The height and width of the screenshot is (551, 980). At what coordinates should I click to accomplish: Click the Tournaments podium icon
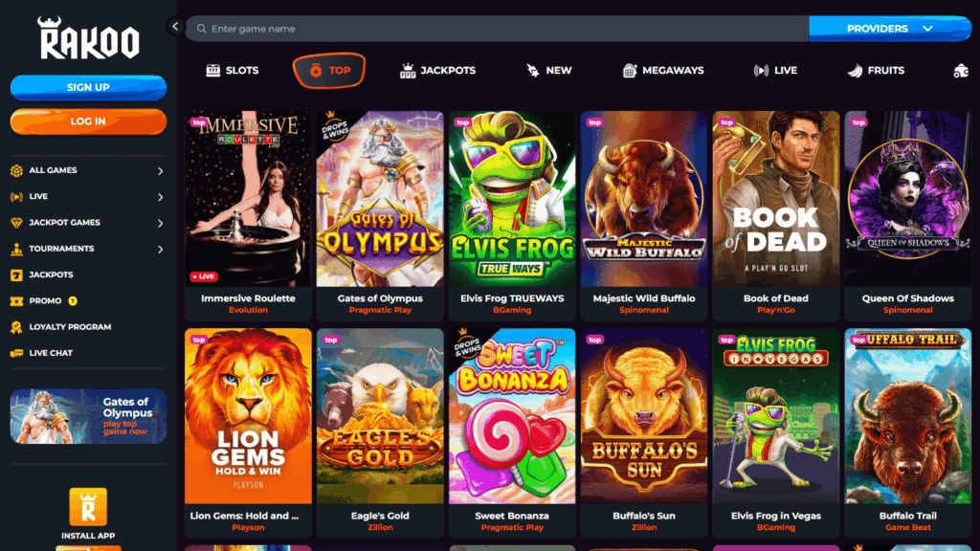pos(16,249)
